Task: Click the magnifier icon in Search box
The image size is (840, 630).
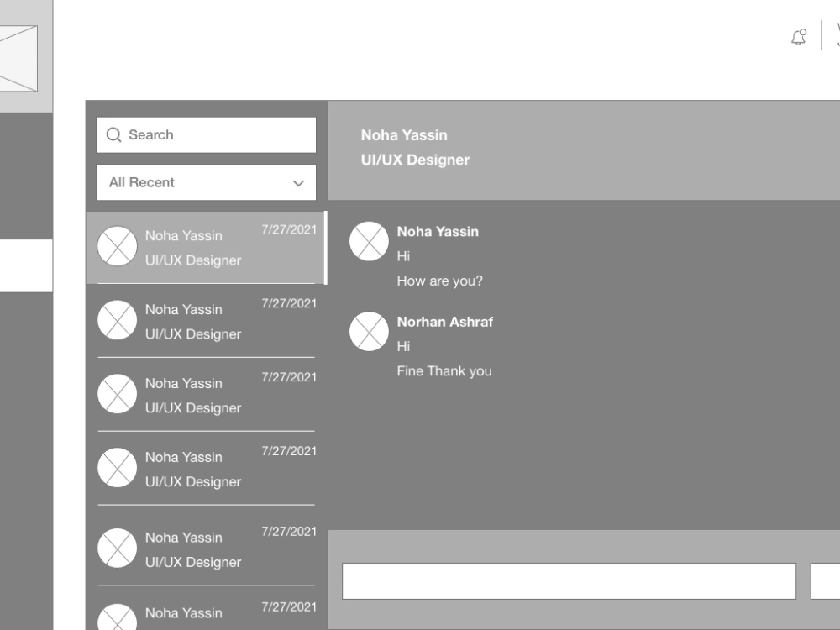Action: pyautogui.click(x=113, y=134)
